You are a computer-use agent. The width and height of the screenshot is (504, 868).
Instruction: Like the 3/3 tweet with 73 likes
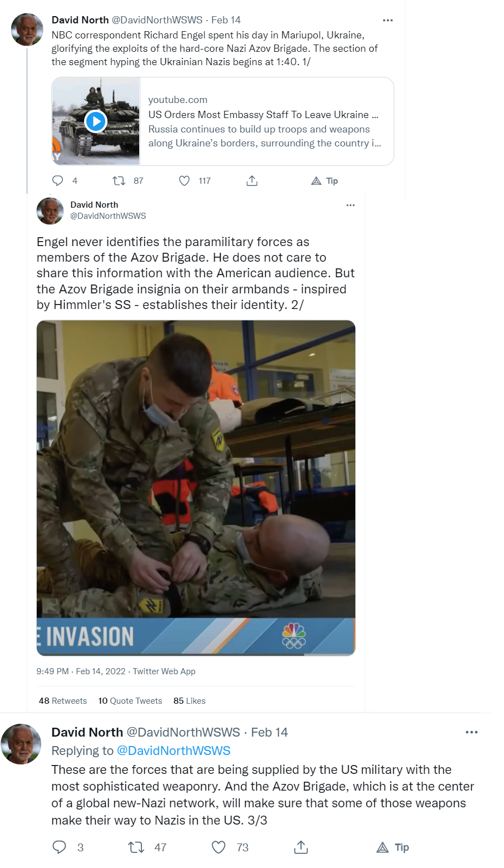coord(219,847)
